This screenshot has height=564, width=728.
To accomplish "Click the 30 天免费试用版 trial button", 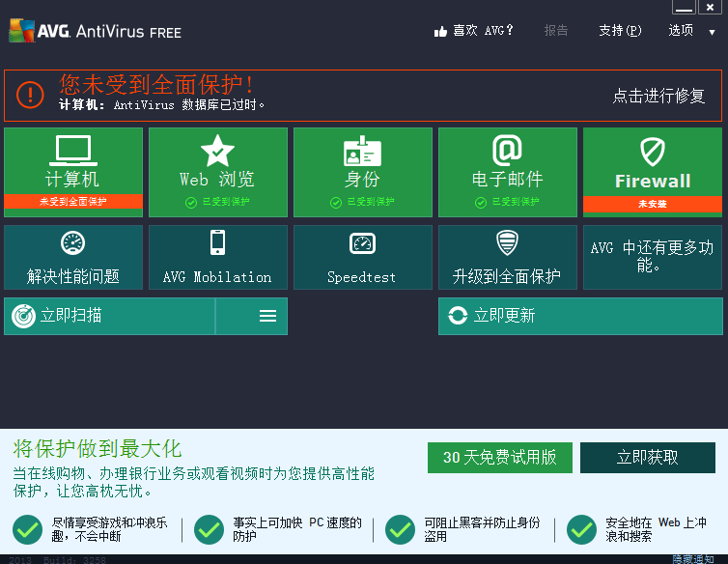I will coord(499,458).
